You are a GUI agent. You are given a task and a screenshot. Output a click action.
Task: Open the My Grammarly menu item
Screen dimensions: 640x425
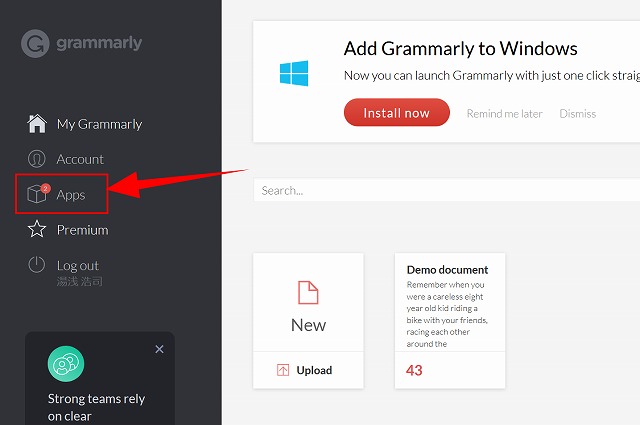pyautogui.click(x=100, y=124)
